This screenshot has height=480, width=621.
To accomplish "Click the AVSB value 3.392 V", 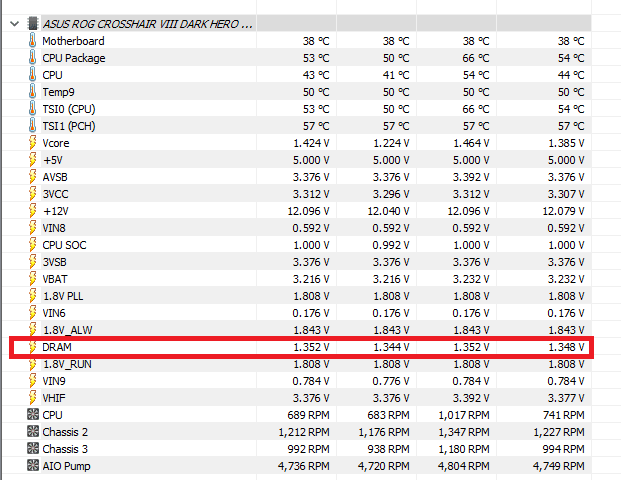I will [x=471, y=177].
